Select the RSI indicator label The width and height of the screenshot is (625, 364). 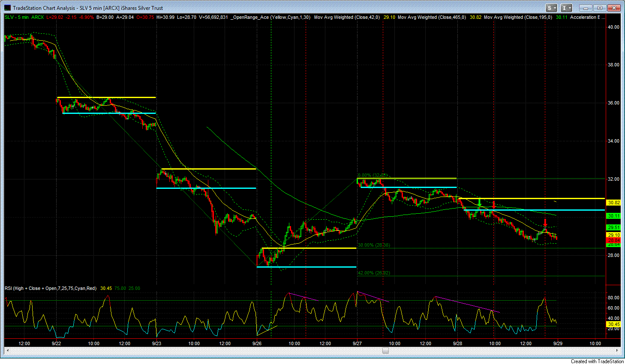pyautogui.click(x=51, y=288)
